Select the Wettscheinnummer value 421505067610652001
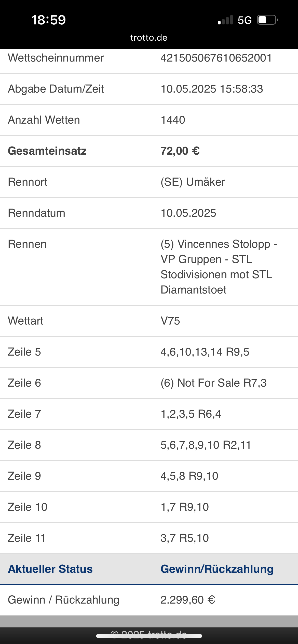Viewport: 298px width, 644px height. pyautogui.click(x=216, y=58)
